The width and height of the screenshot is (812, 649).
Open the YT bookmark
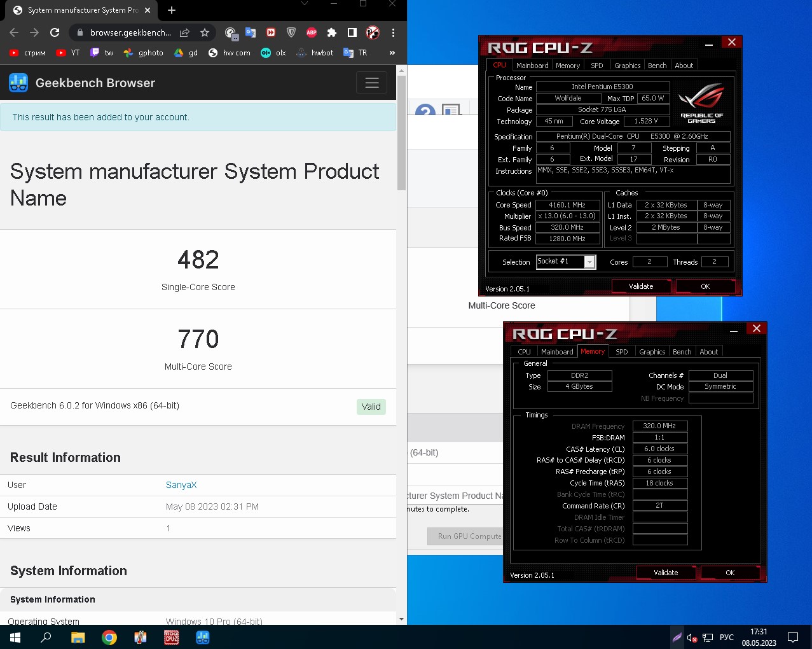tap(68, 53)
